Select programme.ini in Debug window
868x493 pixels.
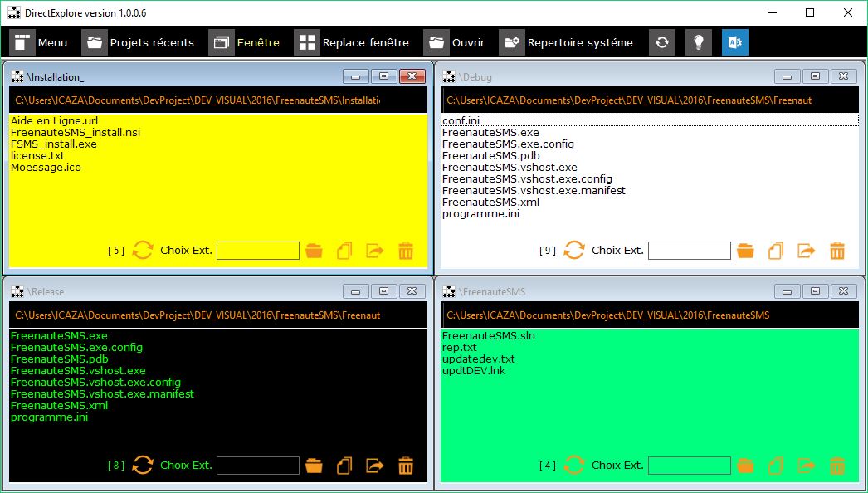coord(481,214)
